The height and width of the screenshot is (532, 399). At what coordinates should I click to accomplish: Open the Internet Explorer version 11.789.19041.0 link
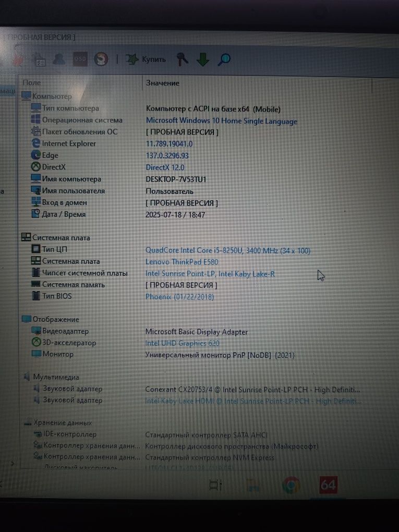169,144
